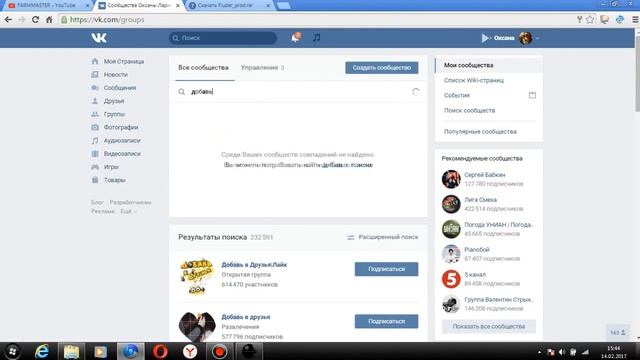Image resolution: width=640 pixels, height=360 pixels.
Task: Click Добавь в Друзья|Лайк group thumbnail
Action: click(197, 276)
